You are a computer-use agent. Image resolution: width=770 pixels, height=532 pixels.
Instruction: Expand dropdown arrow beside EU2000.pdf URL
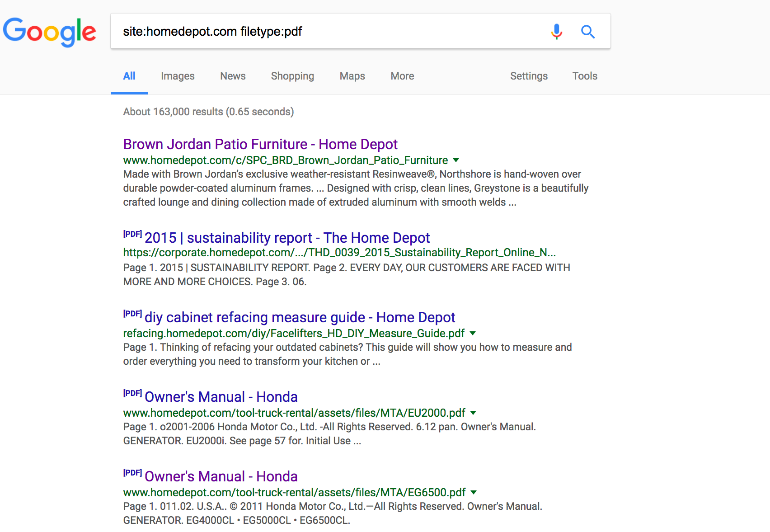pyautogui.click(x=473, y=413)
